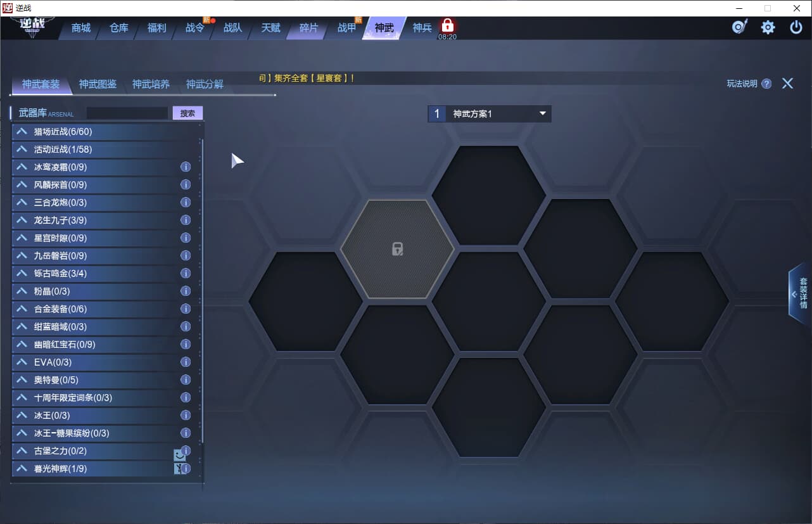
Task: Toggle the 风麟探首(0/9) chevron
Action: pos(22,185)
